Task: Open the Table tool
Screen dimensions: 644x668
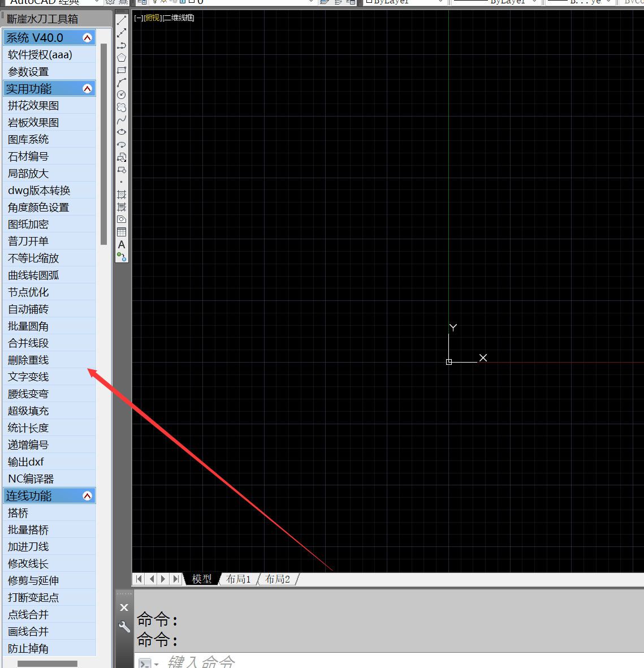Action: pyautogui.click(x=122, y=232)
